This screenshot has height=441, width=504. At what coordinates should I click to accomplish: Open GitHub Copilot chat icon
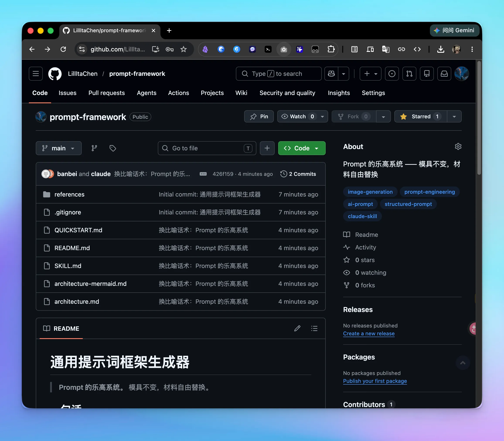(x=331, y=74)
